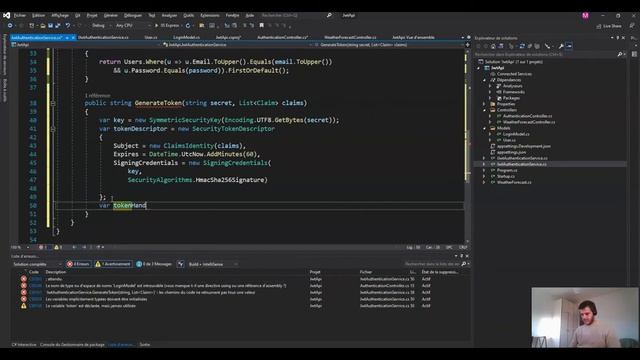The width and height of the screenshot is (640, 360).
Task: Click the open file folder toolbar icon
Action: 43,25
